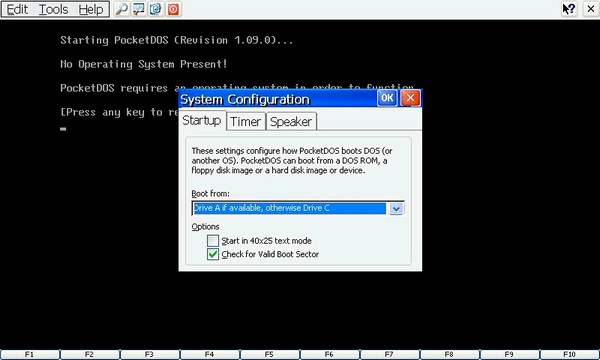
Task: Close the System Configuration dialog
Action: (410, 98)
